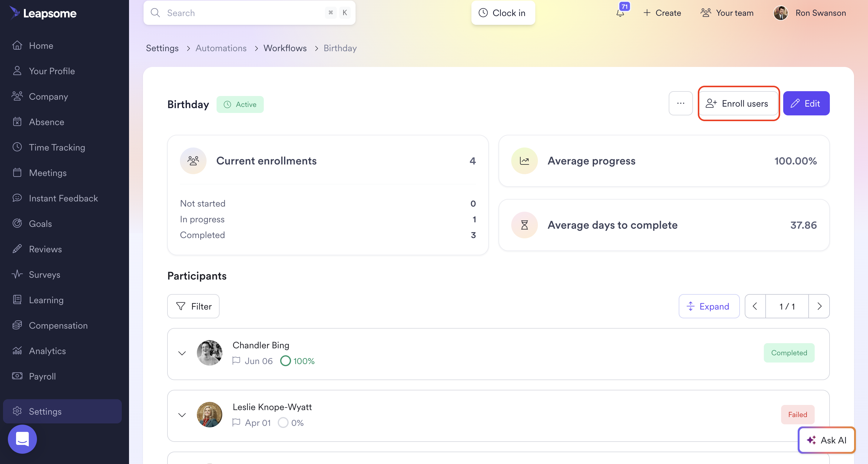This screenshot has height=464, width=868.
Task: Click the Enroll users button
Action: [738, 104]
